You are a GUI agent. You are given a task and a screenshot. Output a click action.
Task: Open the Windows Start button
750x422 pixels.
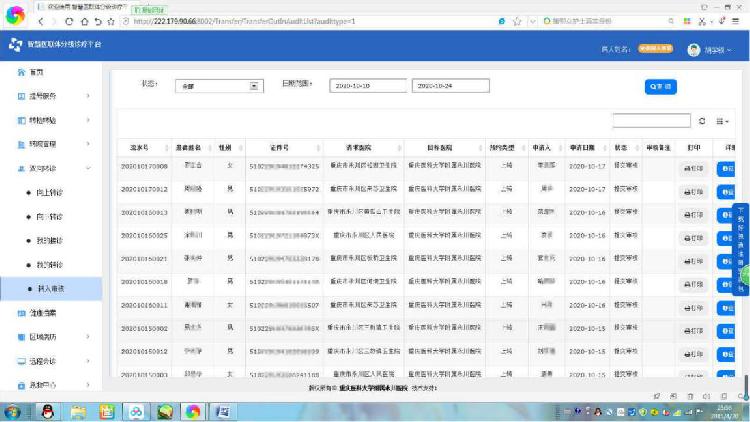click(x=12, y=412)
